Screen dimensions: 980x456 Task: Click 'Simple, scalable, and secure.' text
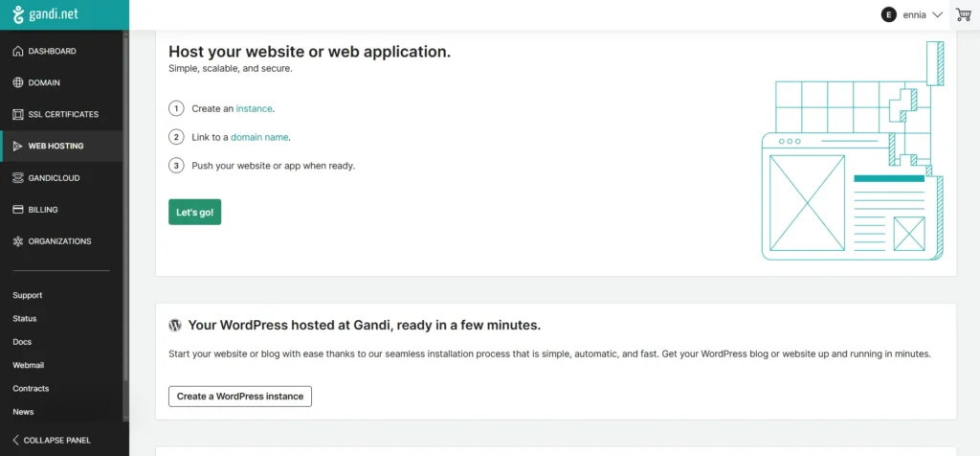pos(231,69)
